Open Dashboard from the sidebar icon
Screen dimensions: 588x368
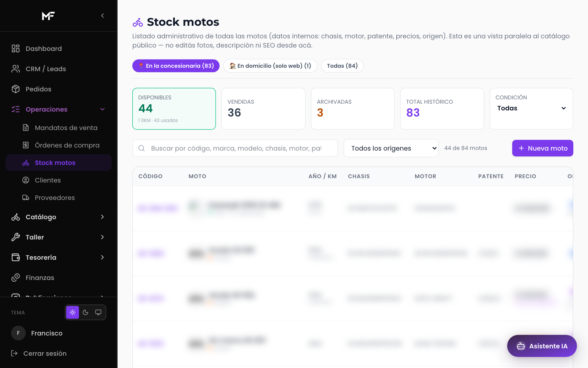[16, 48]
